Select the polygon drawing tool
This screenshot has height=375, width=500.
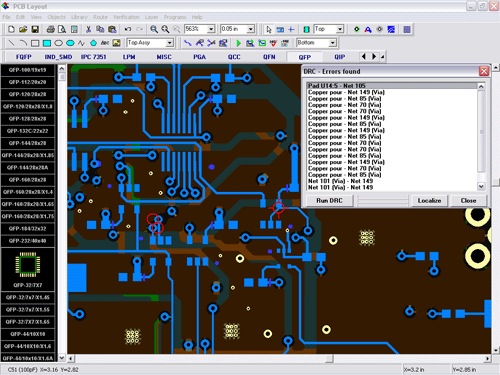pos(93,43)
